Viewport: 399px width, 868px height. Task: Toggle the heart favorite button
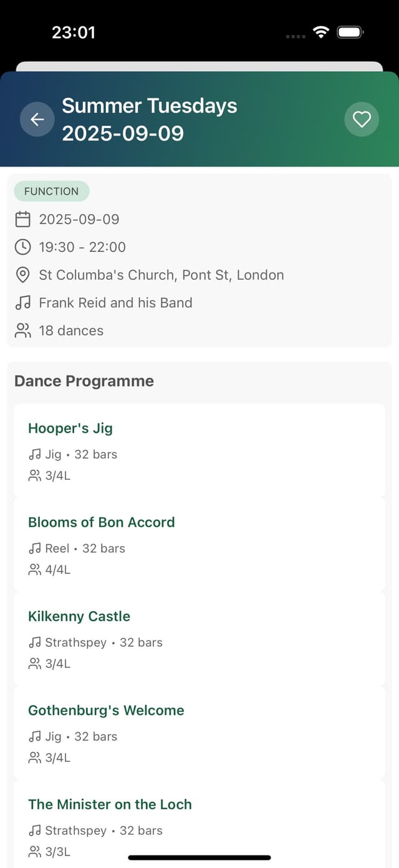point(362,119)
